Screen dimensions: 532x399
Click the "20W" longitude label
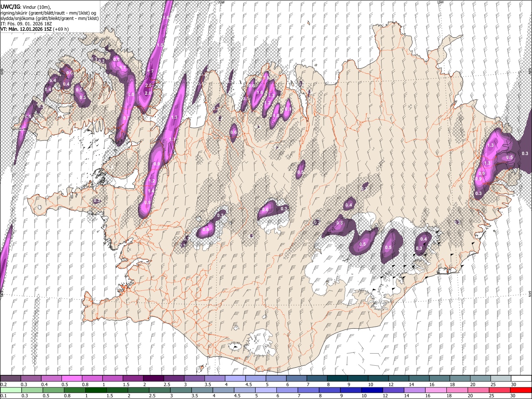tap(221, 2)
